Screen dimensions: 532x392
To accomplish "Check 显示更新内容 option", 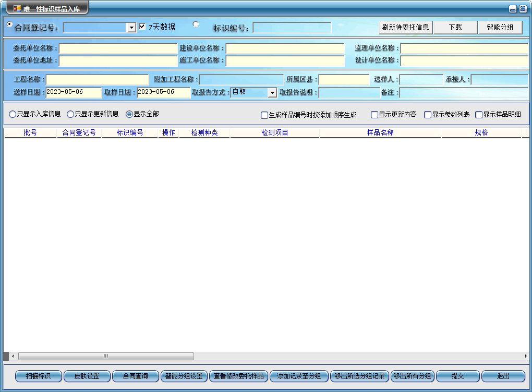I will point(374,115).
